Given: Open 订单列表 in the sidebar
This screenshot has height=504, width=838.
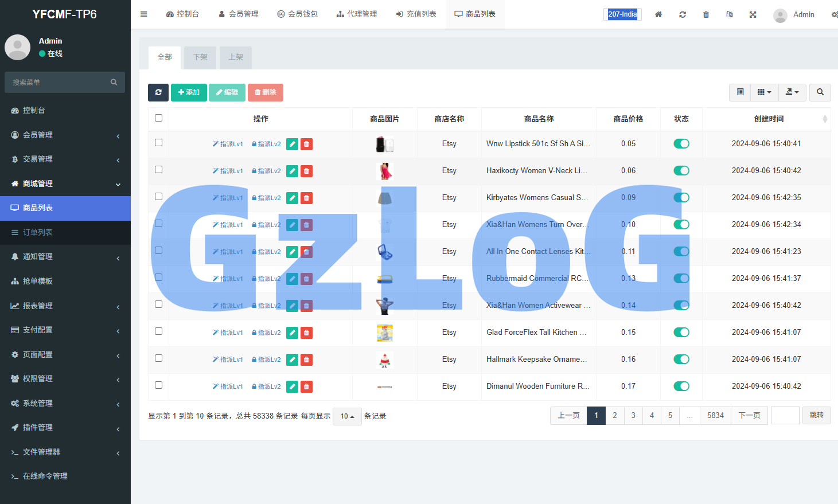Looking at the screenshot, I should pyautogui.click(x=38, y=232).
